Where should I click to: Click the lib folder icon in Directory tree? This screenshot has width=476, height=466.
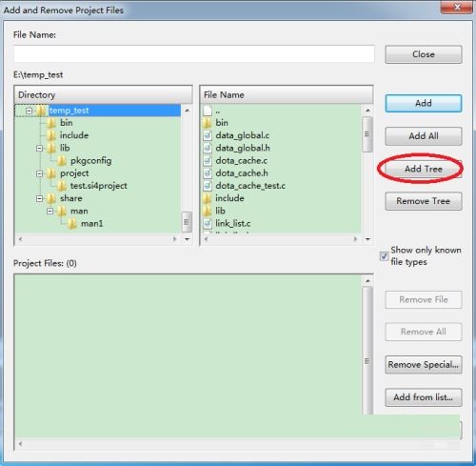51,149
